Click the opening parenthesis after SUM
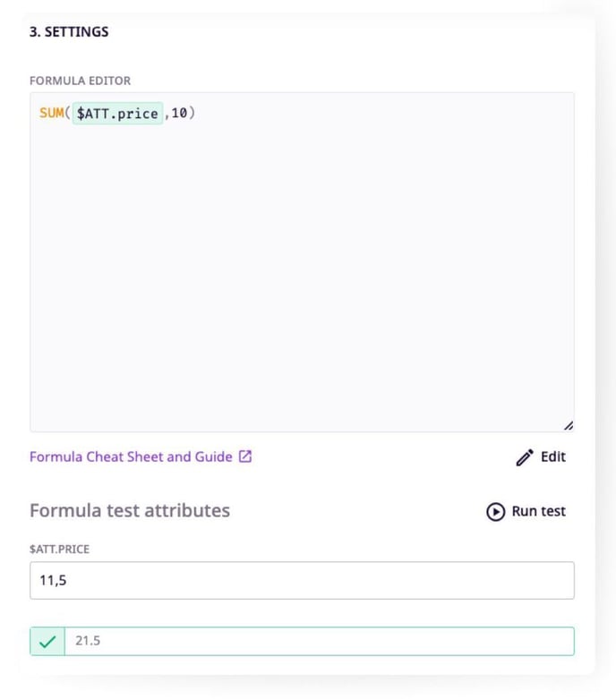Viewport: 616px width, 699px height. (67, 114)
